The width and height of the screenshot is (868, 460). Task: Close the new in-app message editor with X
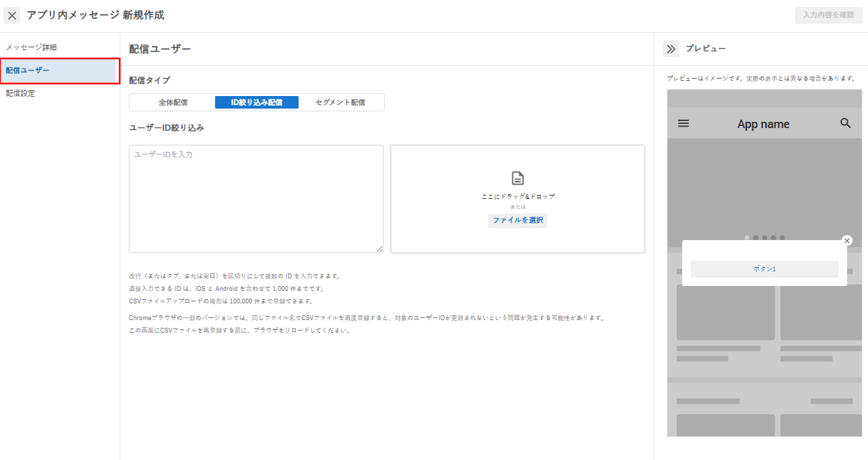tap(13, 15)
